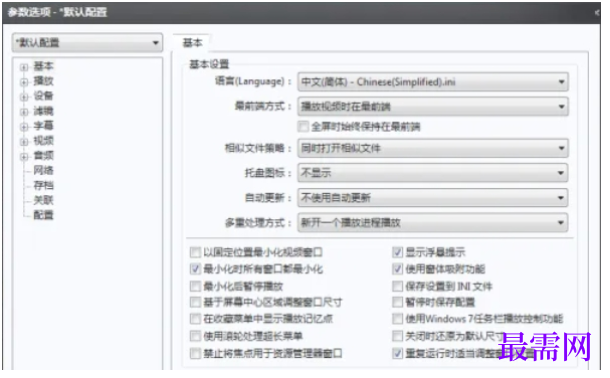The height and width of the screenshot is (378, 610).
Task: Select 网络 in the settings tree
Action: pos(43,170)
